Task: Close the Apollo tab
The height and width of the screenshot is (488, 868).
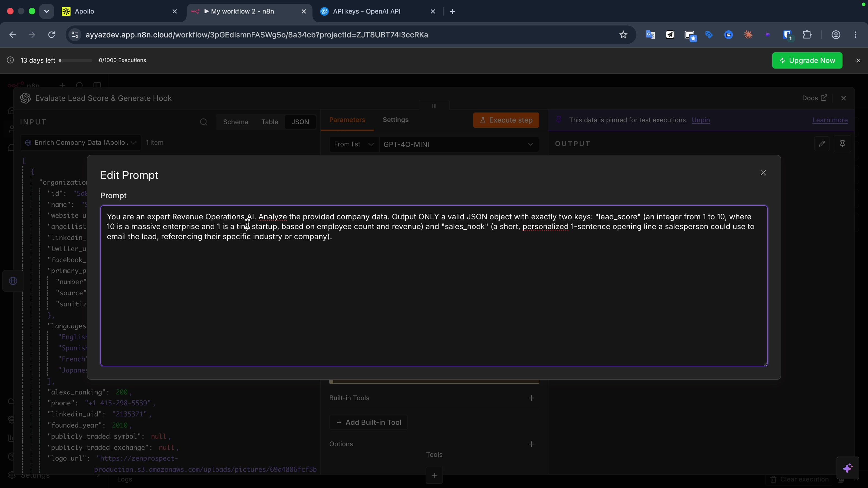Action: pyautogui.click(x=174, y=11)
